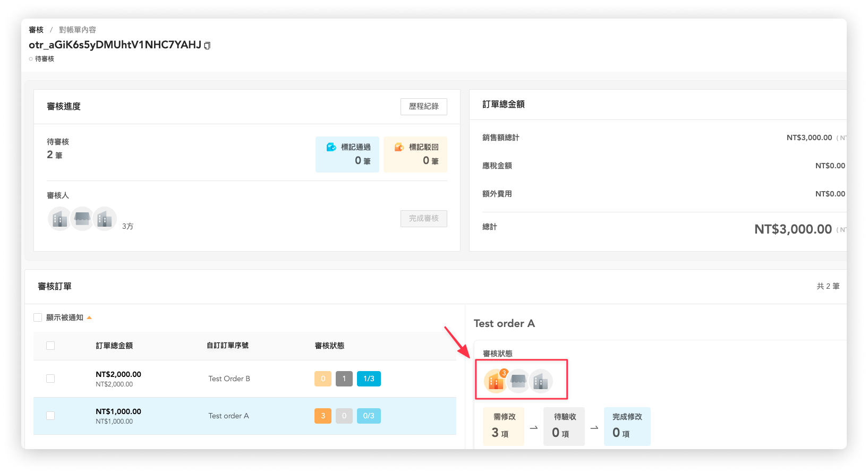Click the 待審核 status label under ID
868x473 pixels.
[x=45, y=59]
